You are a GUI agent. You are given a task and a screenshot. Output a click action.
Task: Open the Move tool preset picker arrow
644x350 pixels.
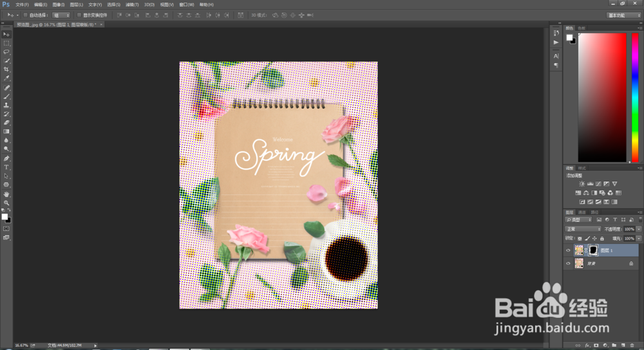click(17, 15)
